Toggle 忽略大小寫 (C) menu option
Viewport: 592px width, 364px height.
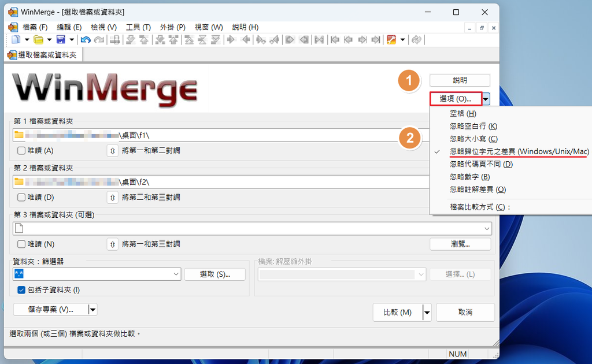point(511,139)
